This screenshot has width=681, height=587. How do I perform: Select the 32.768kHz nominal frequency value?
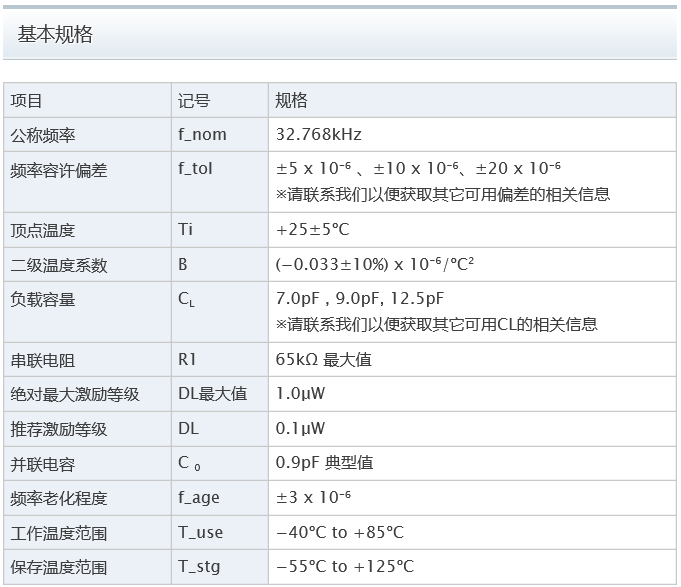(318, 135)
